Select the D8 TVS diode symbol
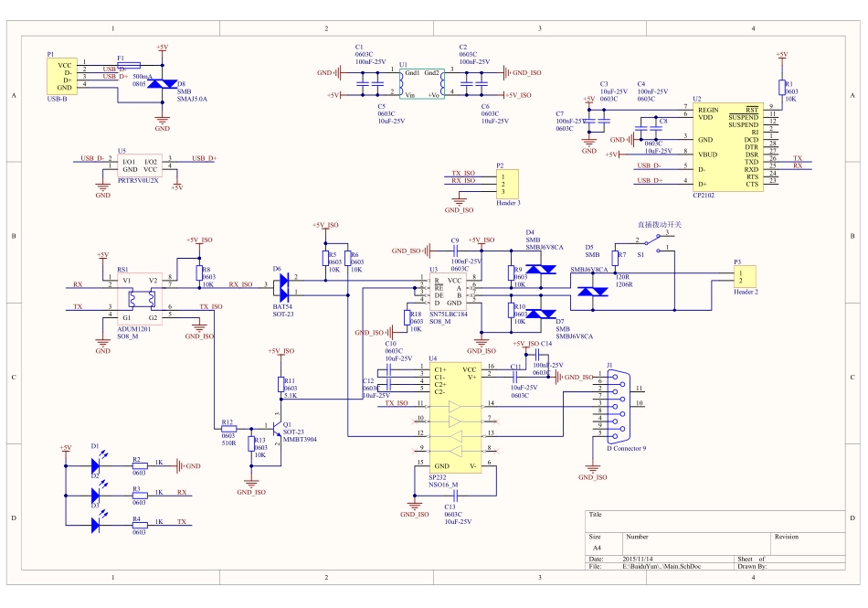 point(163,84)
